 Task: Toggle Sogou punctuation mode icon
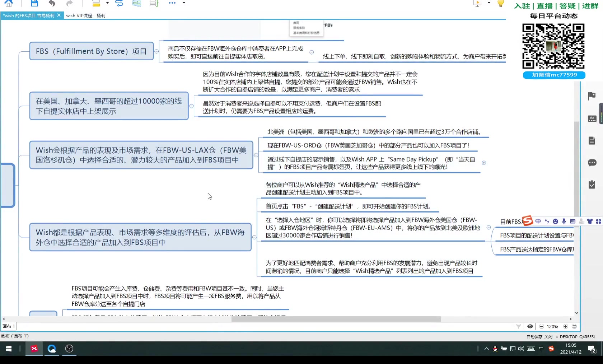pos(547,221)
